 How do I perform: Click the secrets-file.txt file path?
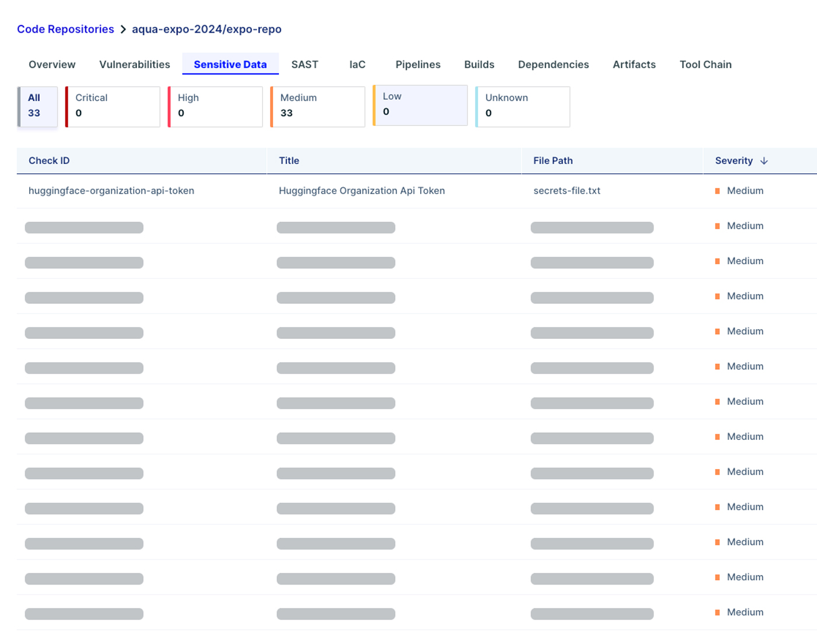coord(567,191)
